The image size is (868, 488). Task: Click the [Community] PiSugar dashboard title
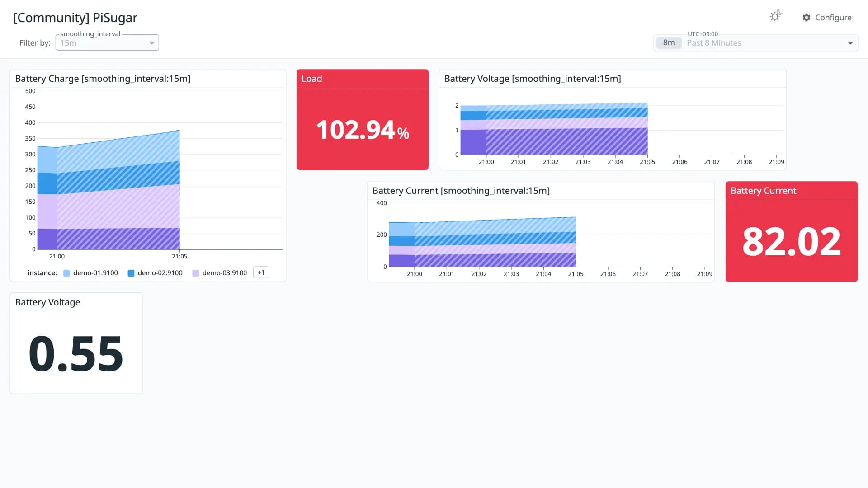[75, 18]
